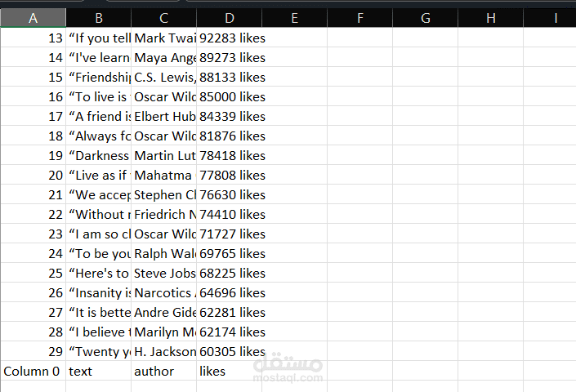The image size is (576, 392).
Task: Click author cell Elbert Hub
Action: point(164,116)
